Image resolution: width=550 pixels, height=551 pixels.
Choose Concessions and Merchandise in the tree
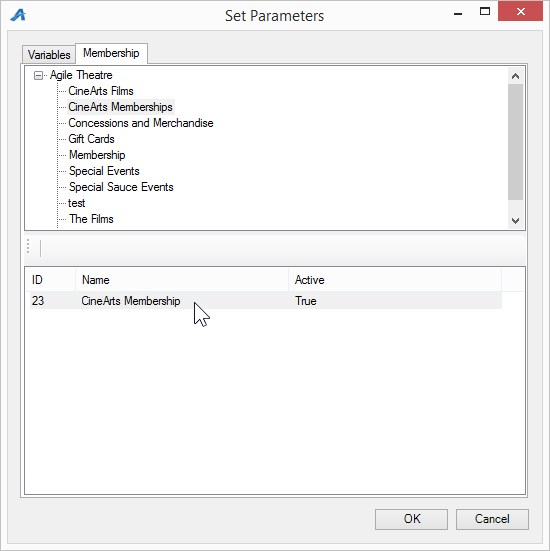click(x=141, y=123)
